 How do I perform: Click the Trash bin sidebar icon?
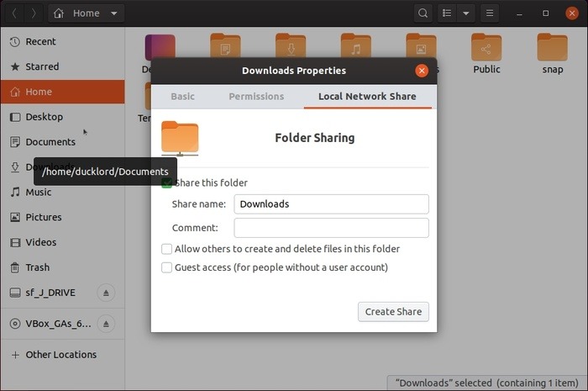[15, 267]
